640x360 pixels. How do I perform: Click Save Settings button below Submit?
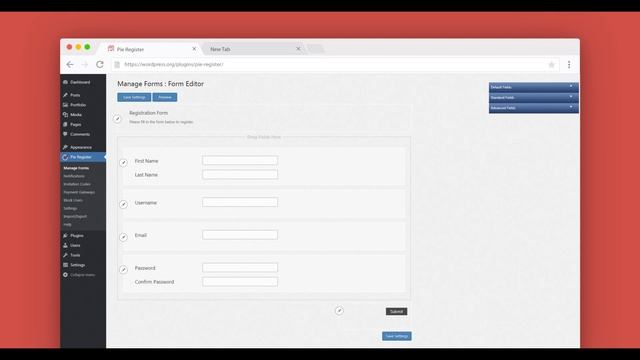click(397, 336)
